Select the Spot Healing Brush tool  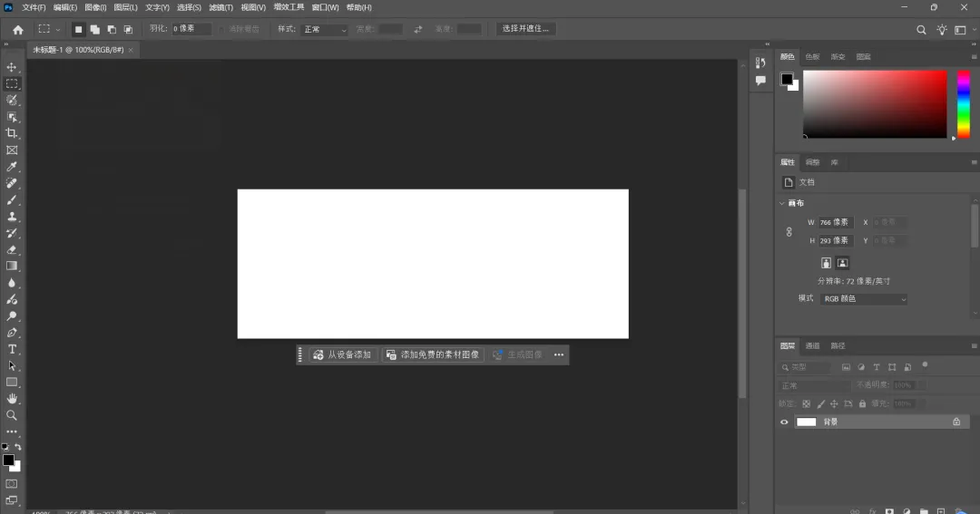(12, 183)
